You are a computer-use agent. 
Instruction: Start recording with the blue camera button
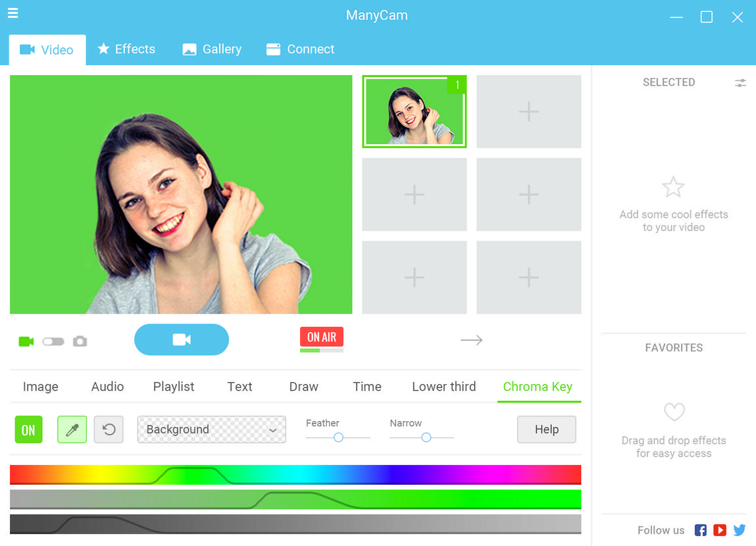(x=182, y=339)
